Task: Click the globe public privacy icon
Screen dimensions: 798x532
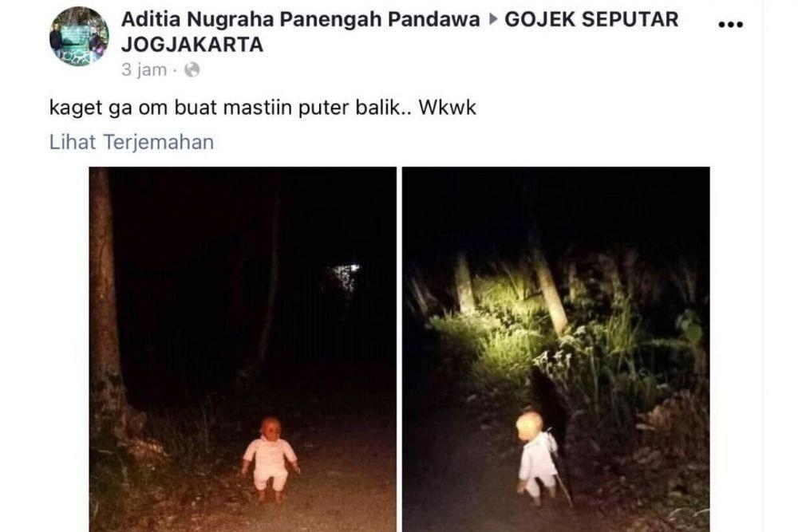Action: pyautogui.click(x=192, y=69)
